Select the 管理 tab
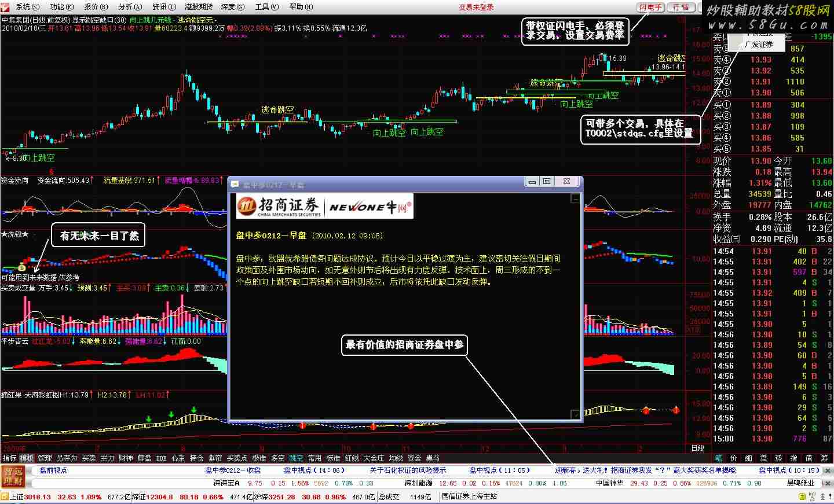The height and width of the screenshot is (504, 834). (x=45, y=458)
